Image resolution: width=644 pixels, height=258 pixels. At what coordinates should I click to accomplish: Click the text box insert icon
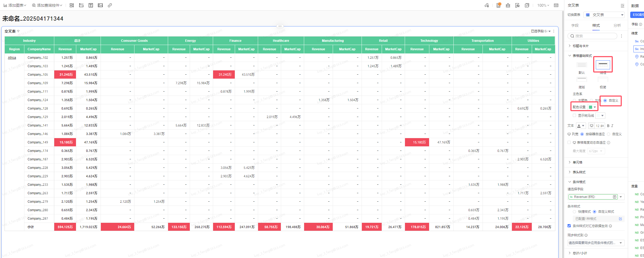91,5
